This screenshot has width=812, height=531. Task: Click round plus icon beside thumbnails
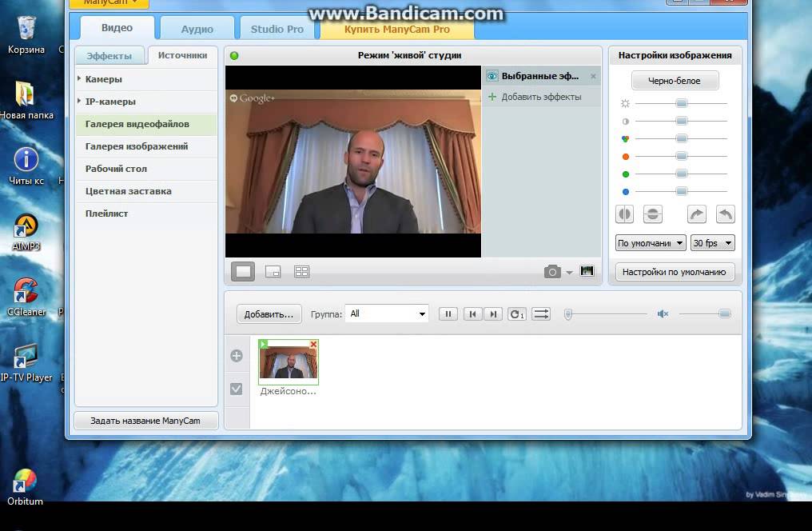(x=237, y=355)
